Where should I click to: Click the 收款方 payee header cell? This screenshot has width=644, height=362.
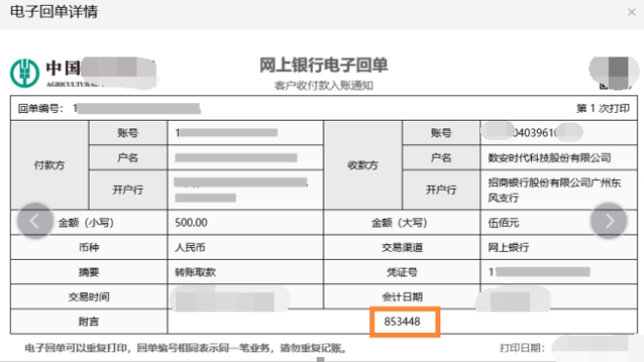pyautogui.click(x=362, y=165)
